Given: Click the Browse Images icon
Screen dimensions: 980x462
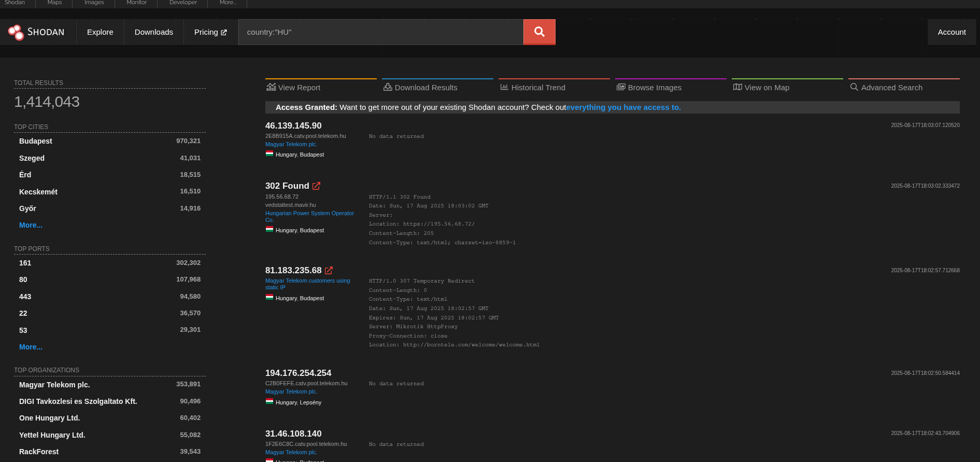Looking at the screenshot, I should click(x=621, y=87).
